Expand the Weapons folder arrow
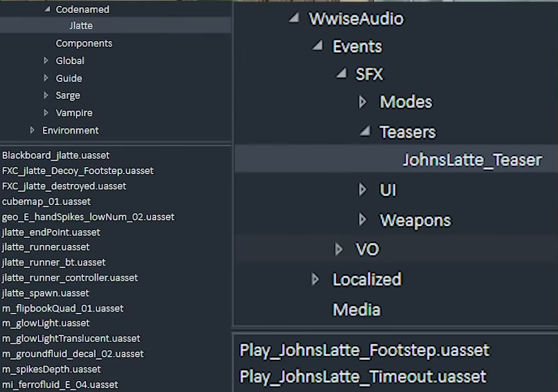 363,220
